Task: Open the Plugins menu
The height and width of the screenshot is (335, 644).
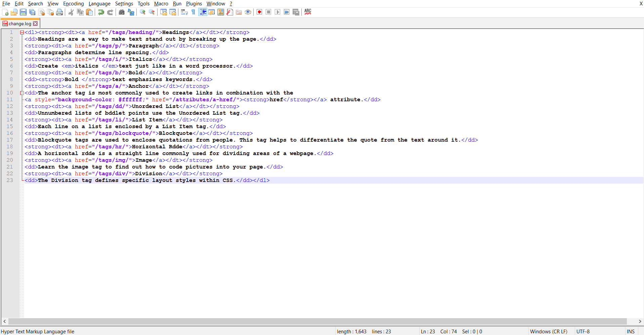Action: coord(194,4)
